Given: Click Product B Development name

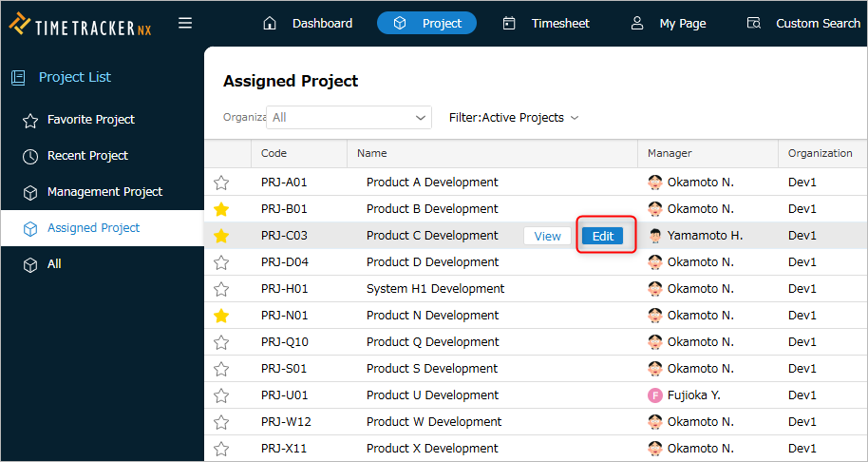Looking at the screenshot, I should pos(432,209).
